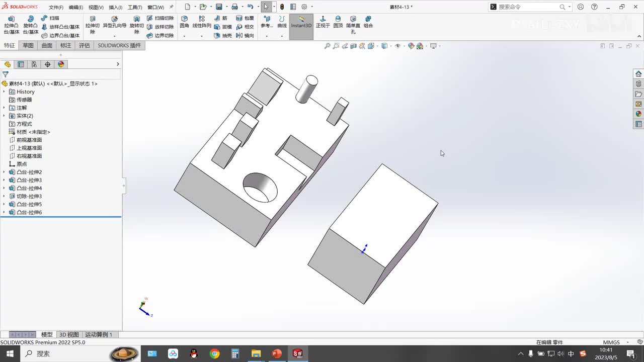Expand the 实体(2) solid bodies node
The height and width of the screenshot is (362, 644).
click(4, 116)
